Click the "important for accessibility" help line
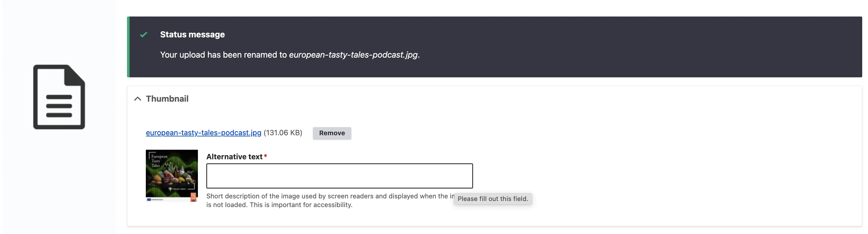Screen dimensions: 868x234 pyautogui.click(x=279, y=205)
